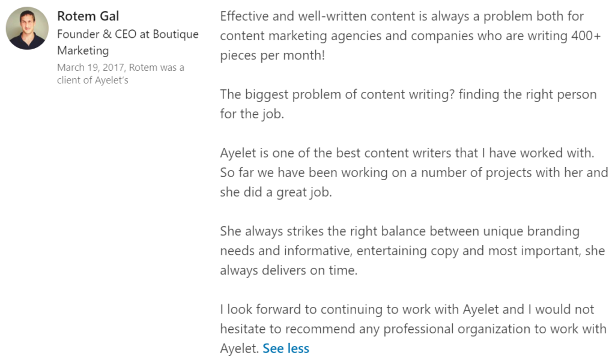Click the pieces per month! line
615x364 pixels.
point(273,56)
